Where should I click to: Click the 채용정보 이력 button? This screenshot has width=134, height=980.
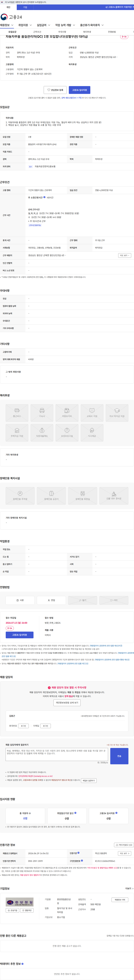[x=120, y=900]
